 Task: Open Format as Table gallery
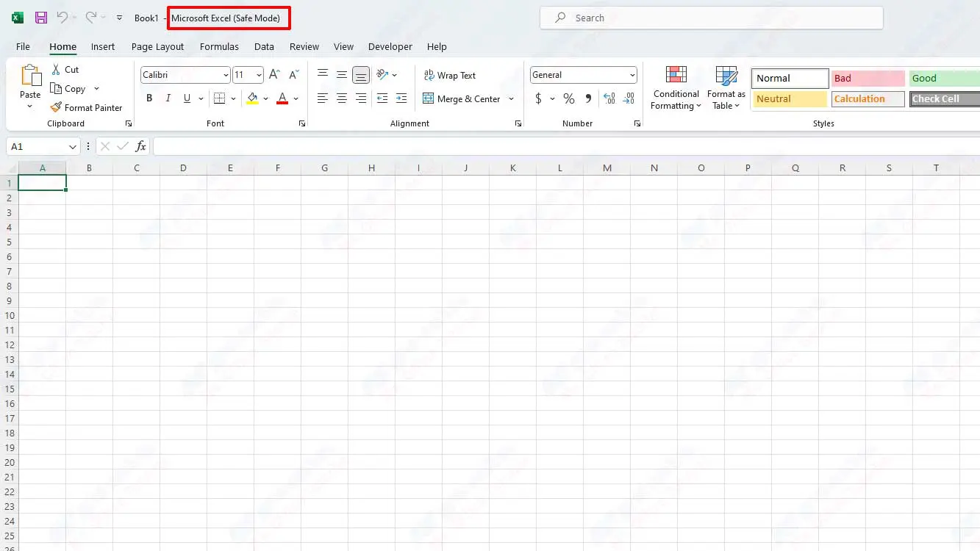[726, 87]
